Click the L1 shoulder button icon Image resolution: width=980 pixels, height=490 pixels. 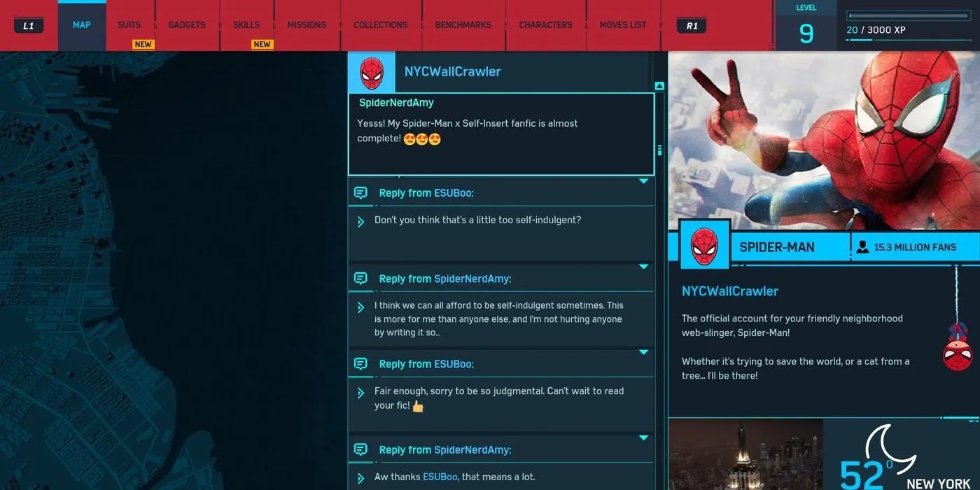(29, 26)
